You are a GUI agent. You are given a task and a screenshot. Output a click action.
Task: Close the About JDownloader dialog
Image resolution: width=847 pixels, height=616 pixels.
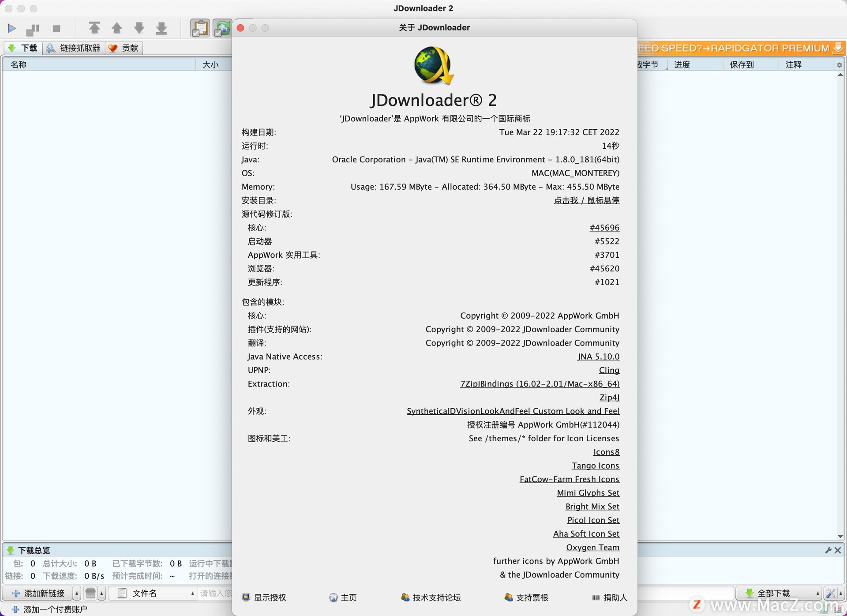pyautogui.click(x=240, y=28)
